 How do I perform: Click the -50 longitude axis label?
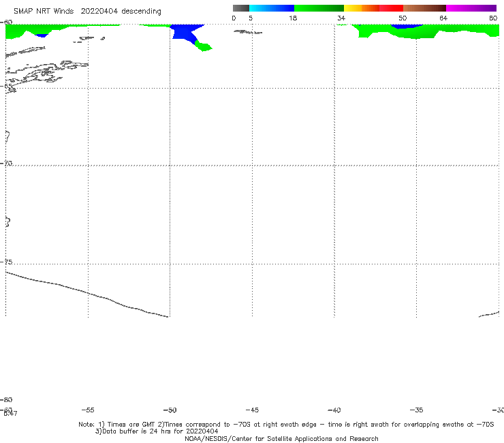170,410
